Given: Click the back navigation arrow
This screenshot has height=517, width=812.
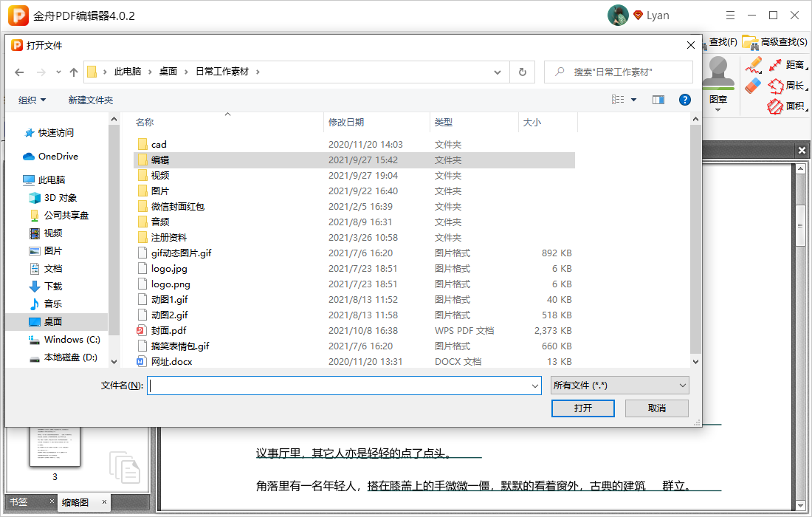Looking at the screenshot, I should [19, 71].
